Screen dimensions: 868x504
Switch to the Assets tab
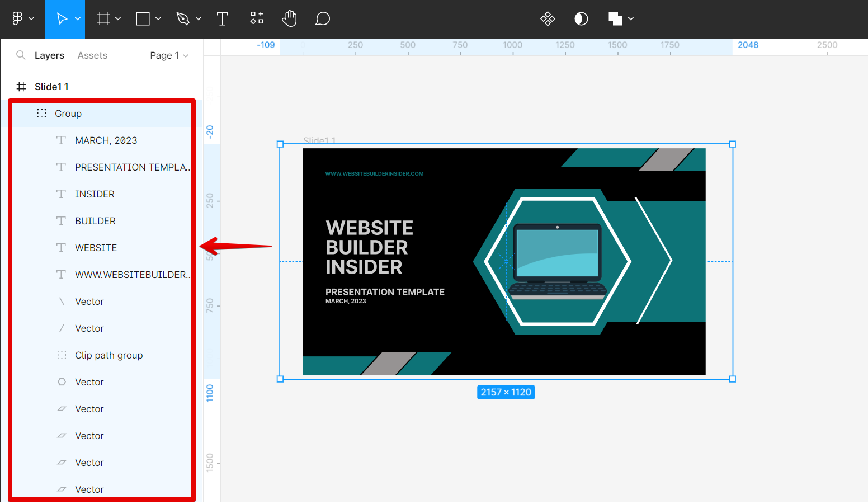click(x=92, y=55)
